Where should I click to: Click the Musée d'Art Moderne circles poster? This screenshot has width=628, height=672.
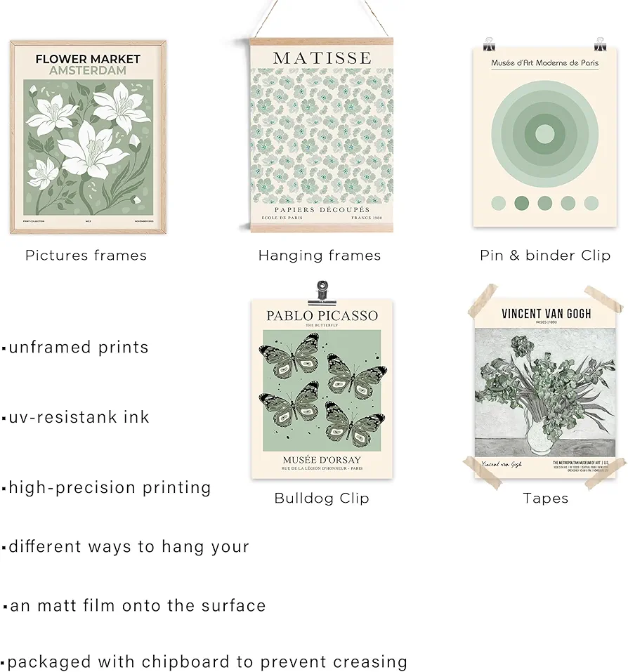point(545,137)
